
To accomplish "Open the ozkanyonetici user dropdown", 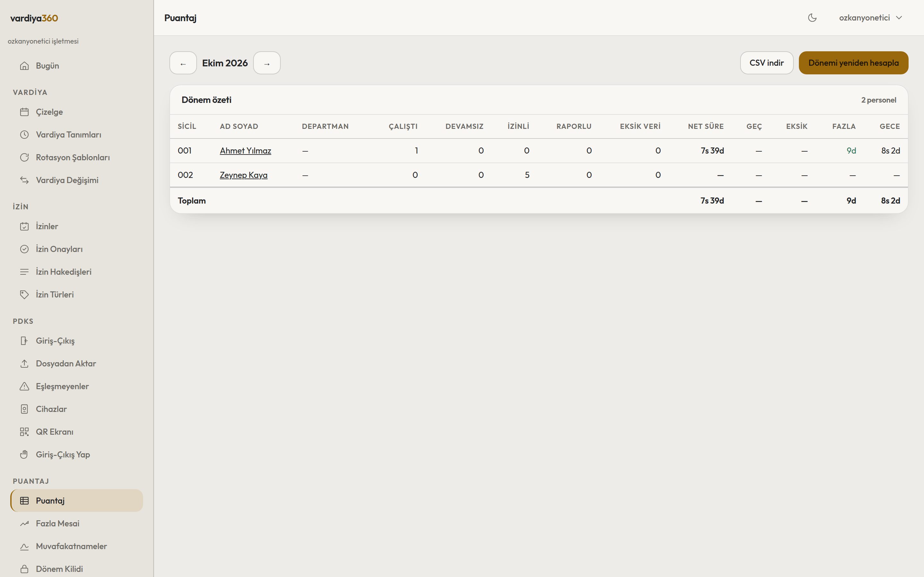I will [x=870, y=18].
